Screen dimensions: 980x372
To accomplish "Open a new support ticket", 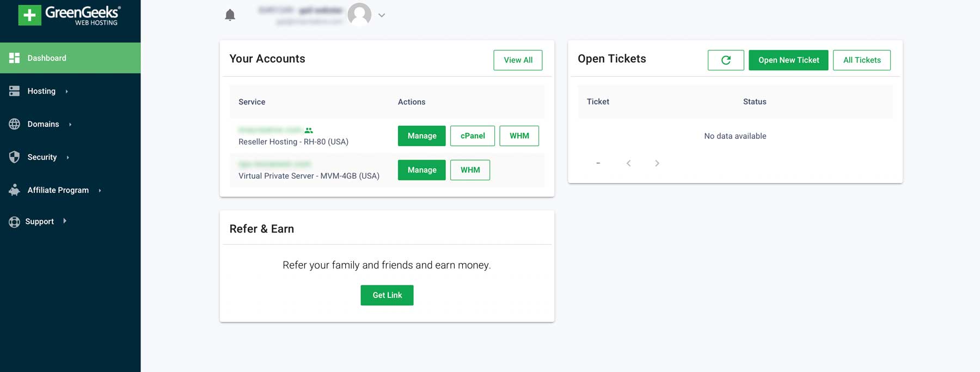I will tap(788, 60).
